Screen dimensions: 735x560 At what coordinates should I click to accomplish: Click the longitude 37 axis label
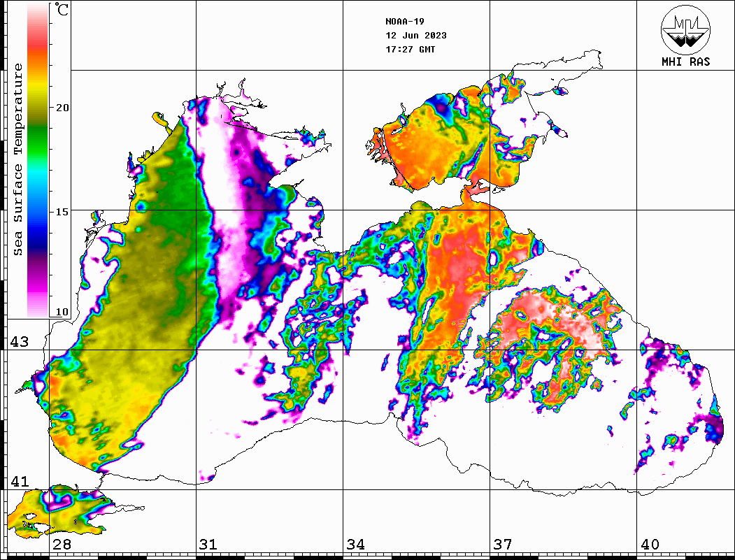point(503,545)
